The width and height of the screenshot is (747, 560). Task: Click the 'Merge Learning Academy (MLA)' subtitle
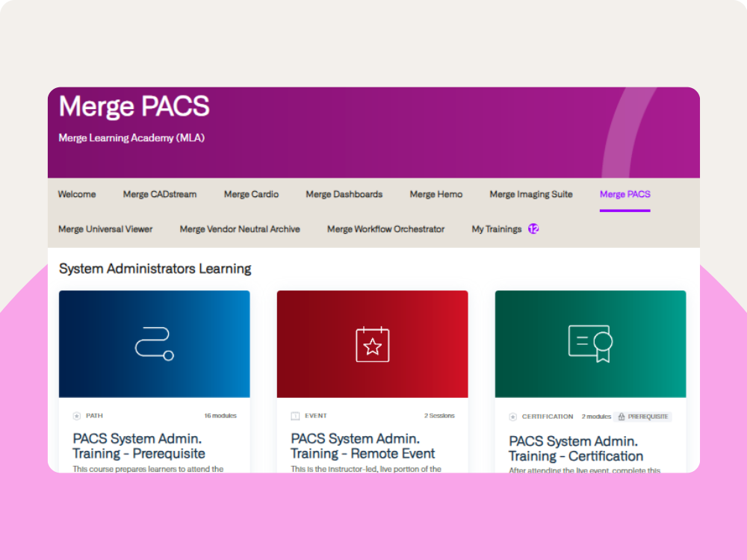(131, 138)
